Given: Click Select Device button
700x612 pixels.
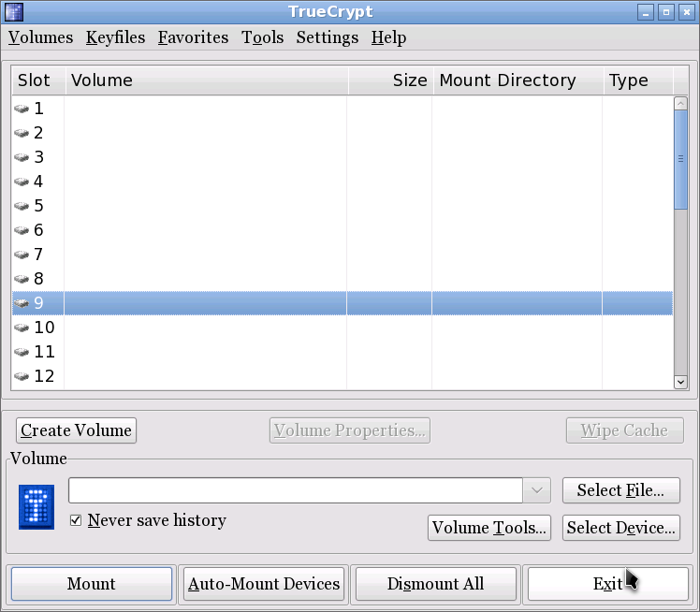Looking at the screenshot, I should pyautogui.click(x=621, y=528).
